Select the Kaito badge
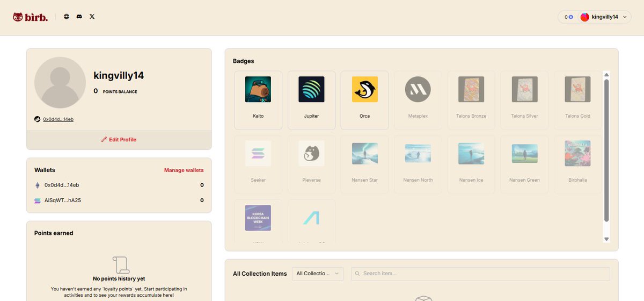644x301 pixels. pos(258,100)
